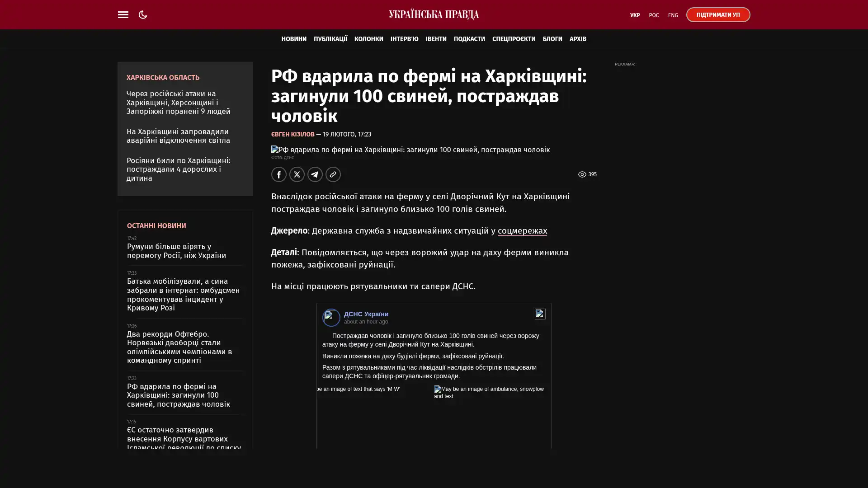This screenshot has width=868, height=488.
Task: Open ХАРКІВСЬКА ОБЛАСТЬ topic heading
Action: pos(163,78)
